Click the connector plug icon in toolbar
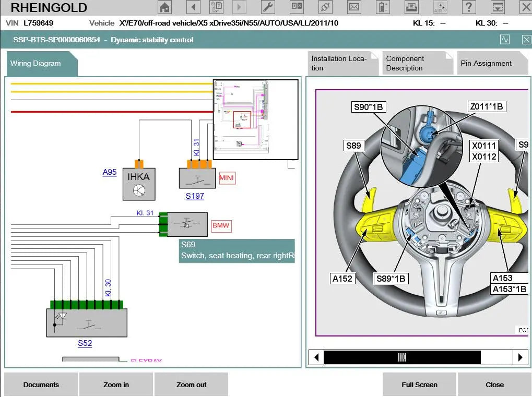The image size is (532, 397). 325,7
